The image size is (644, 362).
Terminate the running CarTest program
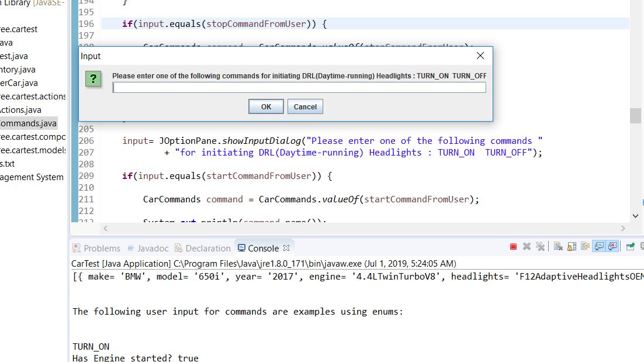pos(513,247)
